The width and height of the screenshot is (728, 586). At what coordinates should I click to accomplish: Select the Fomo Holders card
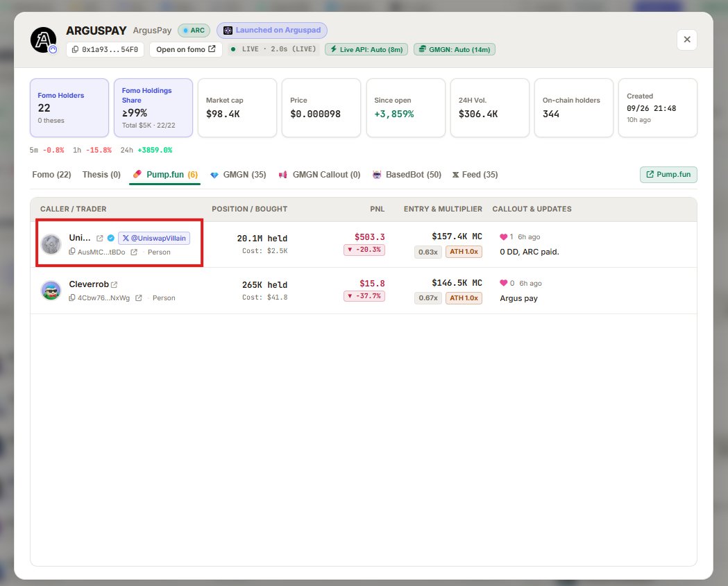69,107
